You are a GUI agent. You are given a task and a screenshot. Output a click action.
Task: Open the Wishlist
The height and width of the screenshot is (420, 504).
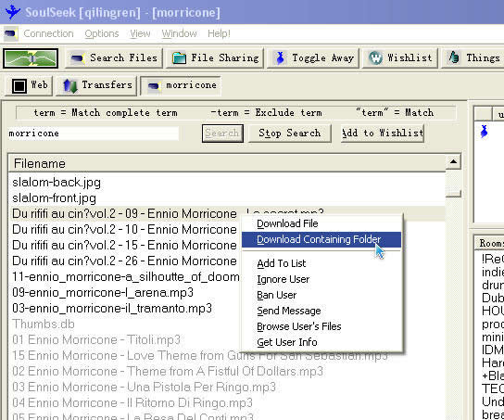click(x=400, y=58)
